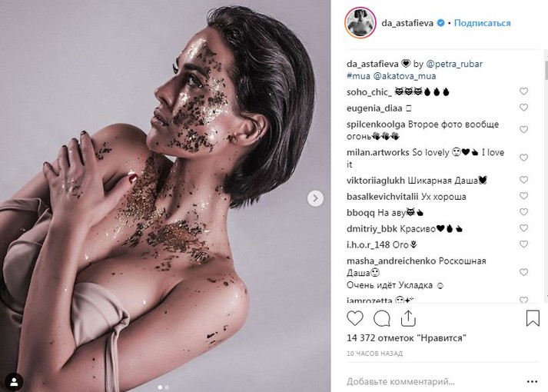Image resolution: width=548 pixels, height=392 pixels.
Task: Open the #mua hashtag link
Action: tap(358, 76)
